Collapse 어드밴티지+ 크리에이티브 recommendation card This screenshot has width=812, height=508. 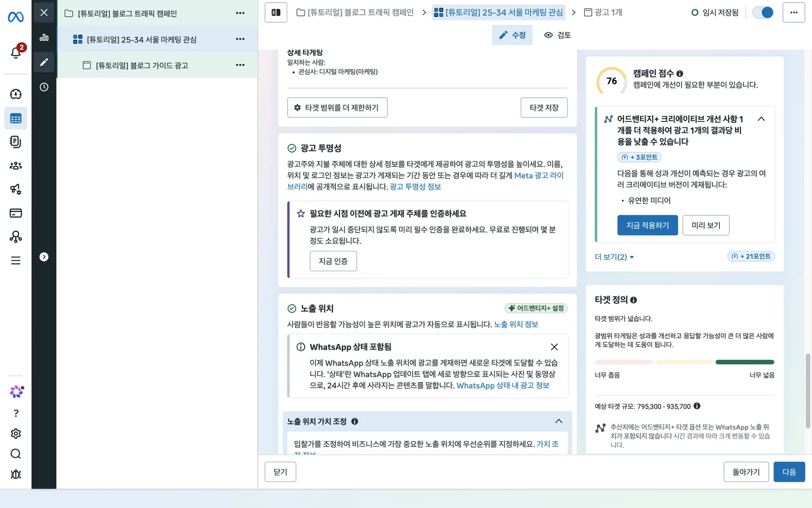[x=761, y=119]
